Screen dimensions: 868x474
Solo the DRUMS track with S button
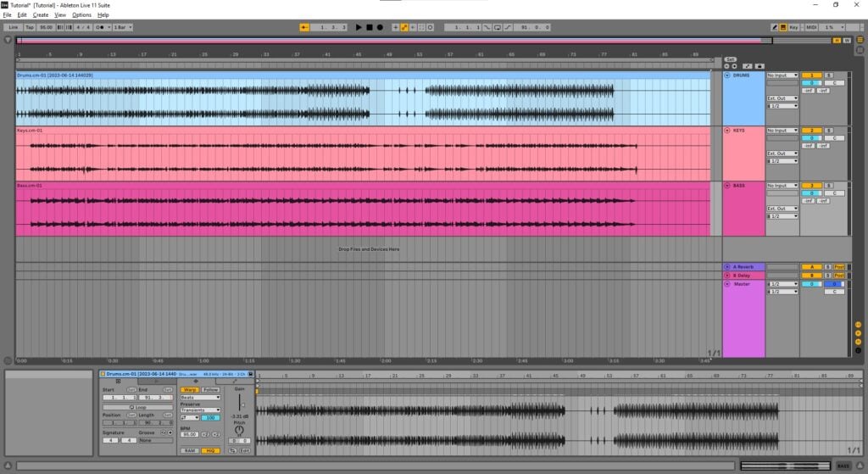(829, 75)
